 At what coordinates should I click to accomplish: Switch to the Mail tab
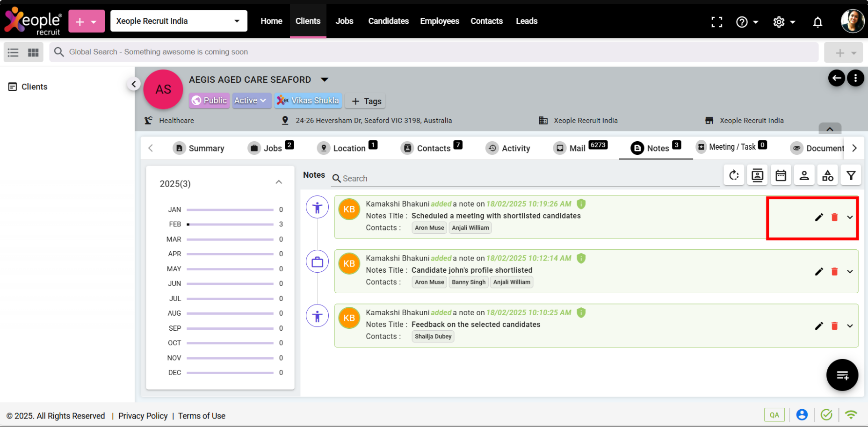pyautogui.click(x=580, y=148)
